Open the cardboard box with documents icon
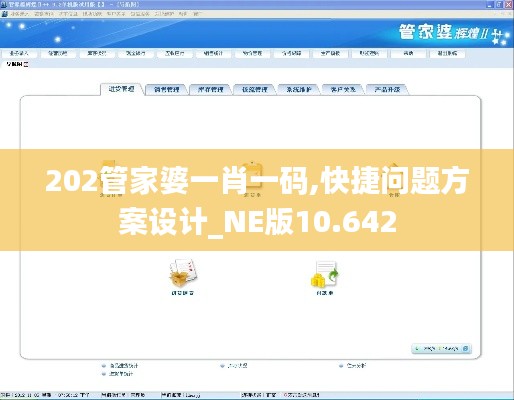The width and height of the screenshot is (514, 400). [183, 273]
